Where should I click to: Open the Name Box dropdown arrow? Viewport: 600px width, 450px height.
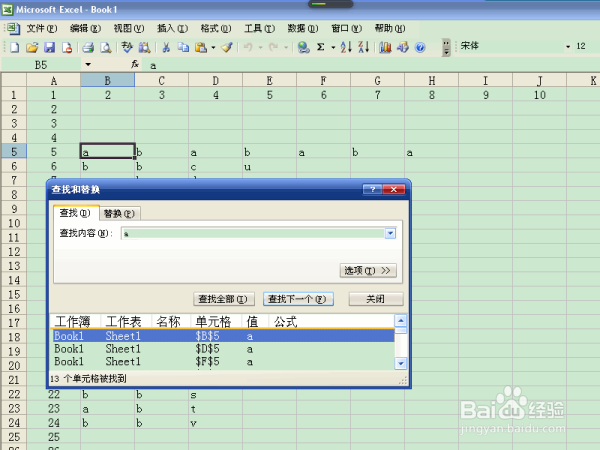[88, 64]
